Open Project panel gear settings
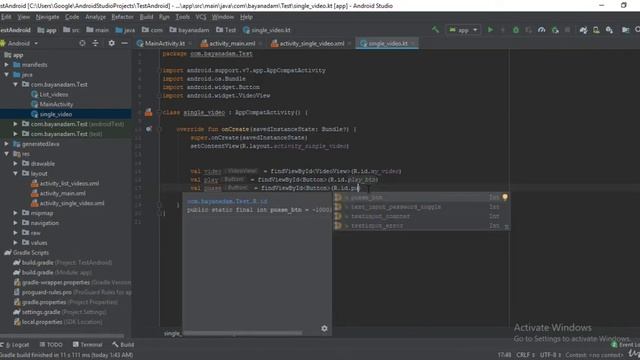This screenshot has width=640, height=360. click(x=111, y=43)
